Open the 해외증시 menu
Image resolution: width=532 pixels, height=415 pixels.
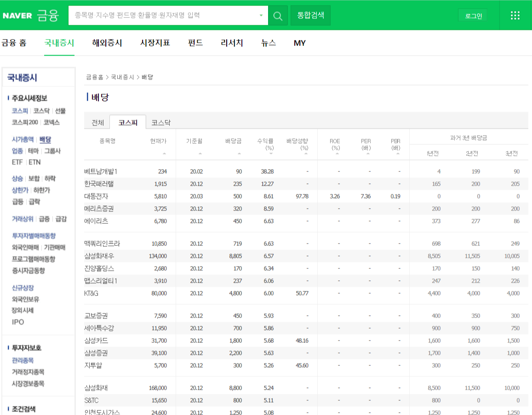point(107,43)
